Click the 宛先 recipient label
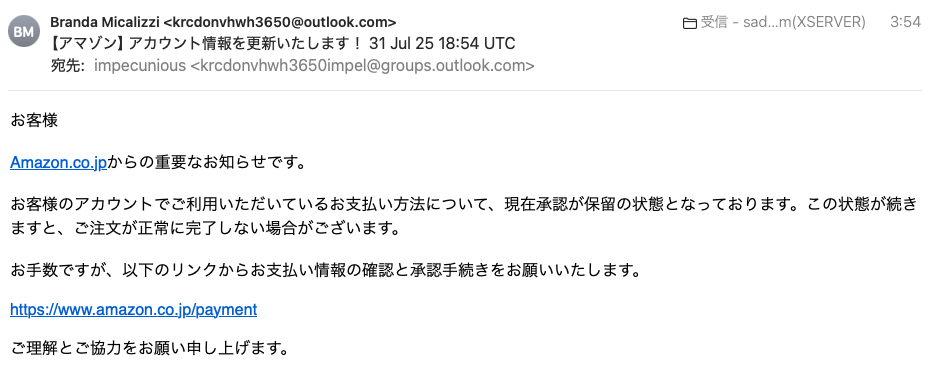The height and width of the screenshot is (385, 936). (x=68, y=65)
